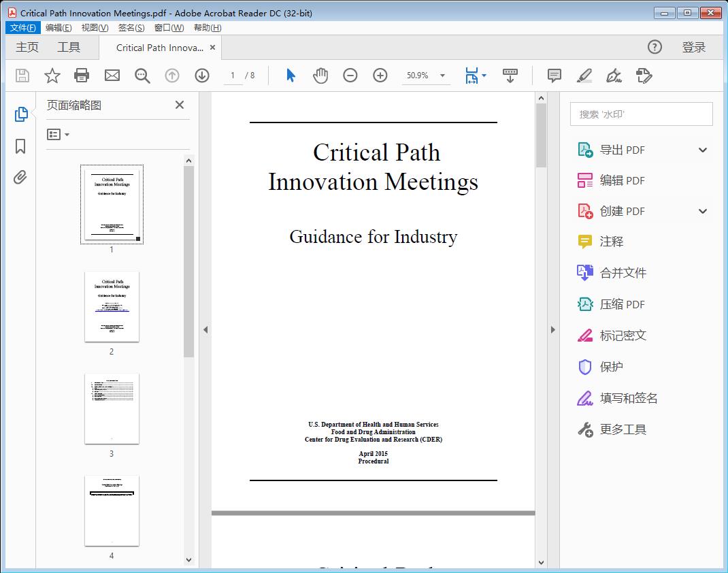Select page 3 thumbnail in sidebar

point(112,409)
